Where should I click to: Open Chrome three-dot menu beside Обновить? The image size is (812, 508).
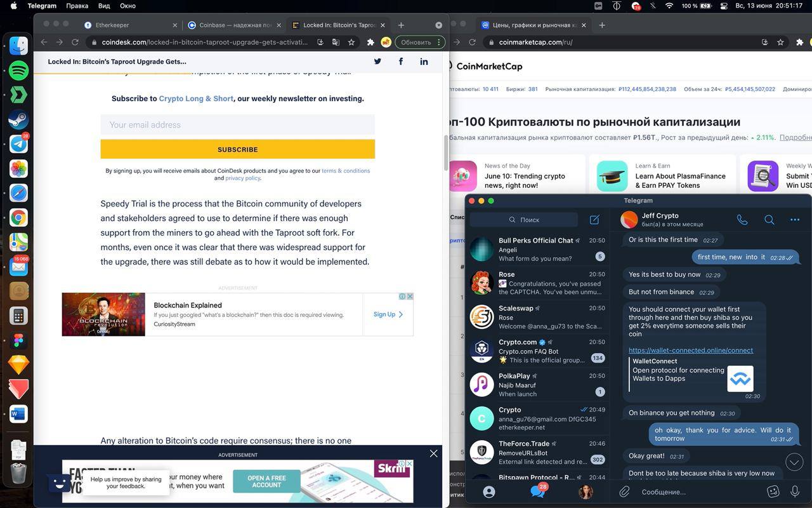[x=438, y=43]
